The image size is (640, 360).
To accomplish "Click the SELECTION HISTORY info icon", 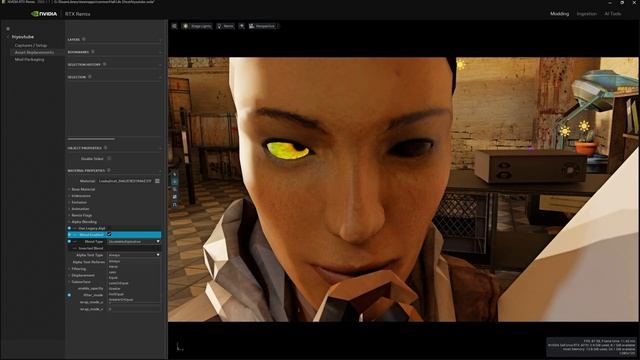I will 104,64.
